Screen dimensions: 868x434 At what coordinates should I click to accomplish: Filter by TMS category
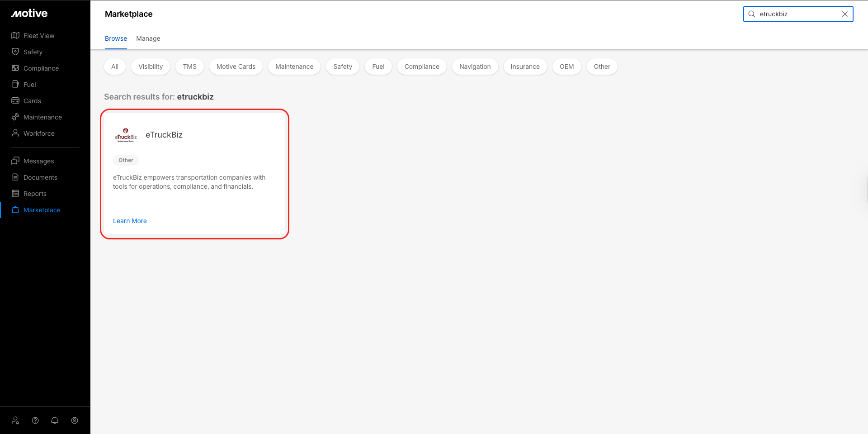point(190,67)
